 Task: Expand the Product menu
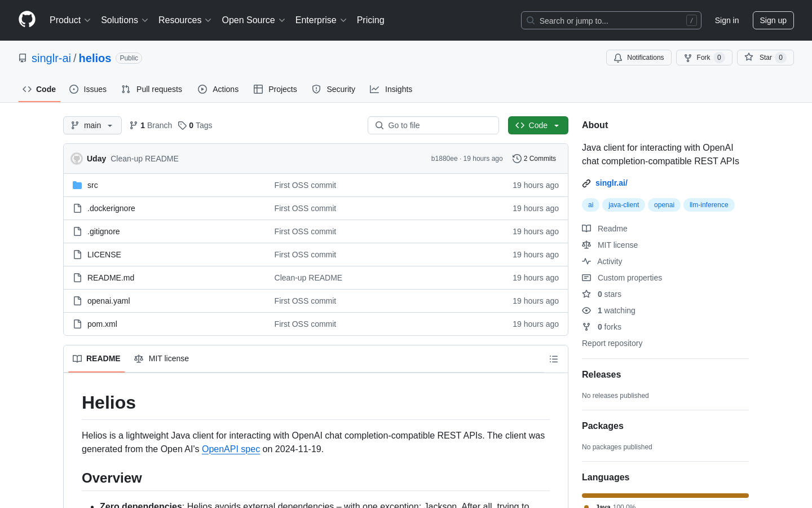pyautogui.click(x=70, y=20)
